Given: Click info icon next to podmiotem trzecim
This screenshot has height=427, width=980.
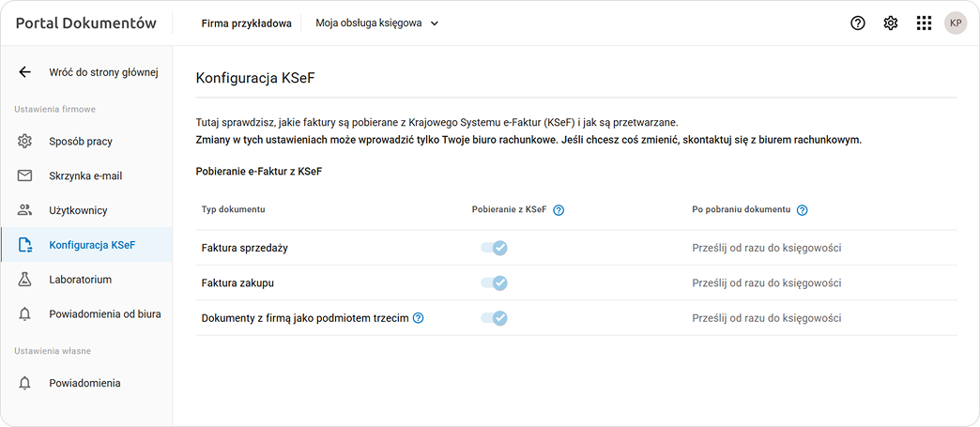Looking at the screenshot, I should [x=419, y=318].
